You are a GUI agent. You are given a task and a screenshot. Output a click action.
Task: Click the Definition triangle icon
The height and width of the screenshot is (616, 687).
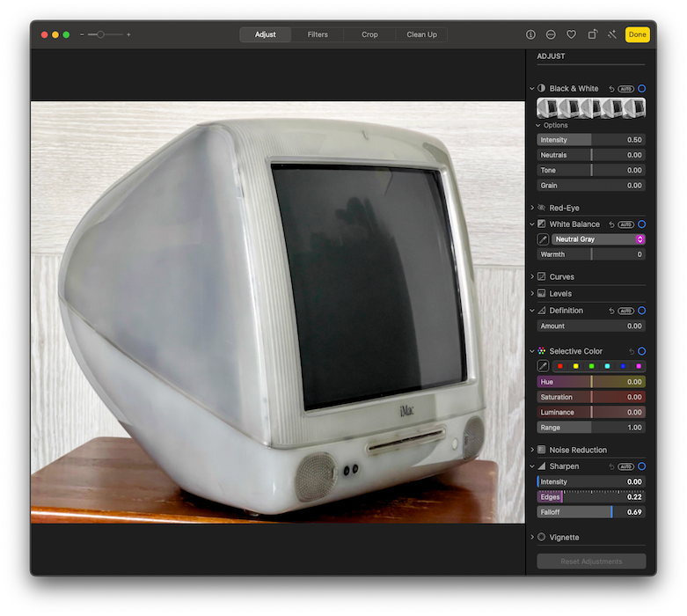(542, 311)
